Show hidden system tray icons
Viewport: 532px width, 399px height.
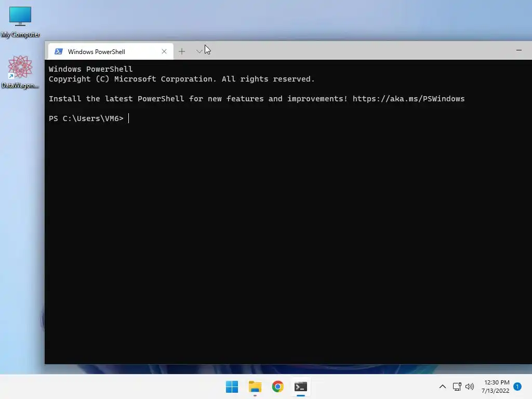[443, 387]
